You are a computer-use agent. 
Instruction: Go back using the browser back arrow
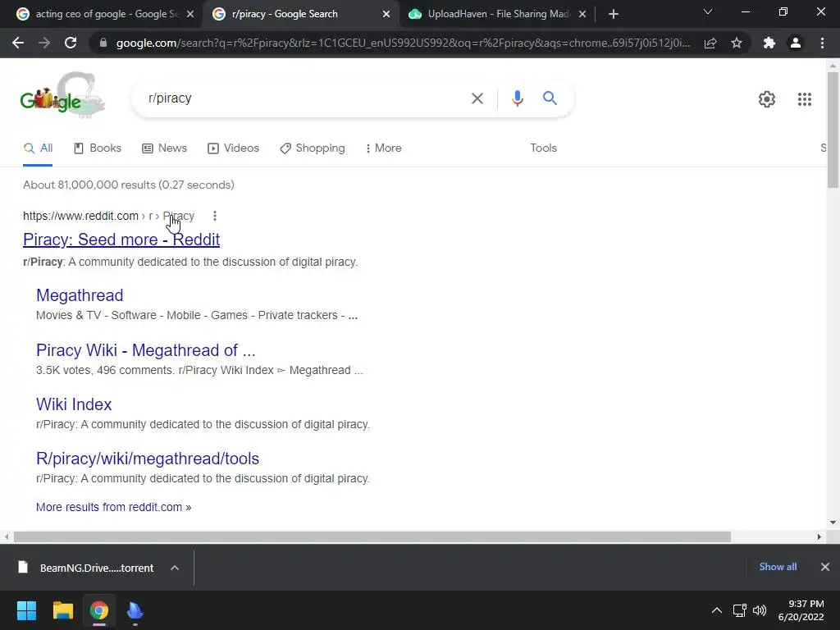(18, 43)
